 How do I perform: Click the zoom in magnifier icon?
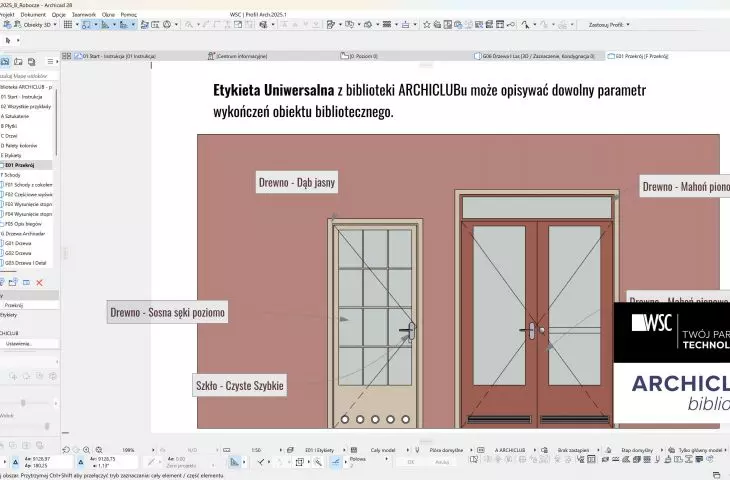click(87, 450)
